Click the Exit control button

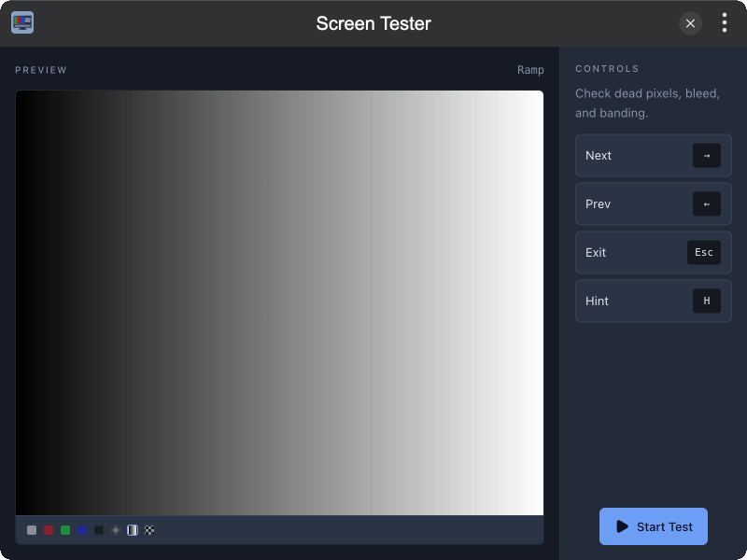[653, 252]
